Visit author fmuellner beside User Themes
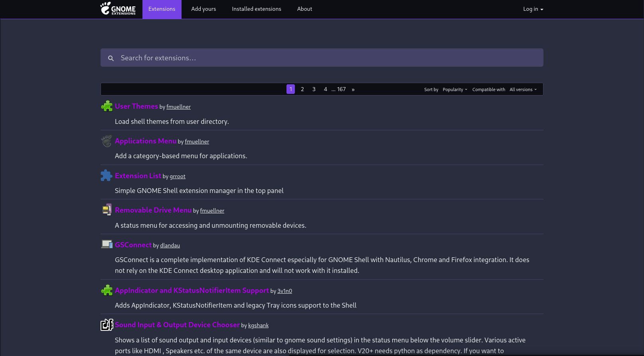 178,107
